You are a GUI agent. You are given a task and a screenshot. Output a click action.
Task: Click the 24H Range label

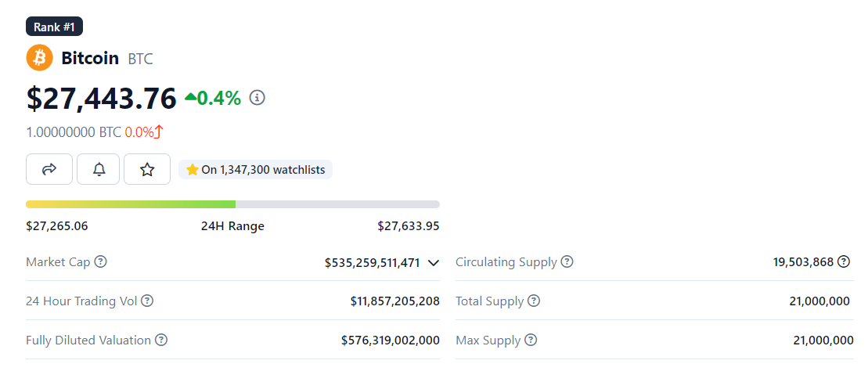[x=232, y=226]
